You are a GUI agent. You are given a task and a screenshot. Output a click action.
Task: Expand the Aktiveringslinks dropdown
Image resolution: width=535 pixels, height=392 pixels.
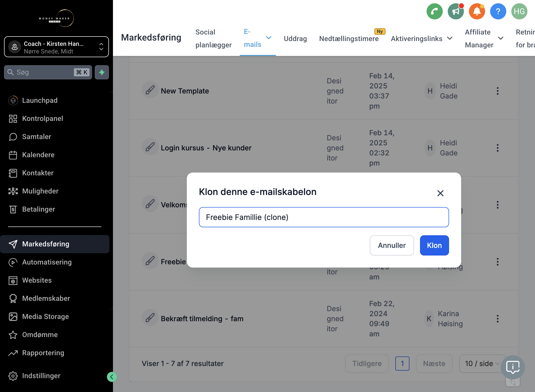(x=450, y=38)
